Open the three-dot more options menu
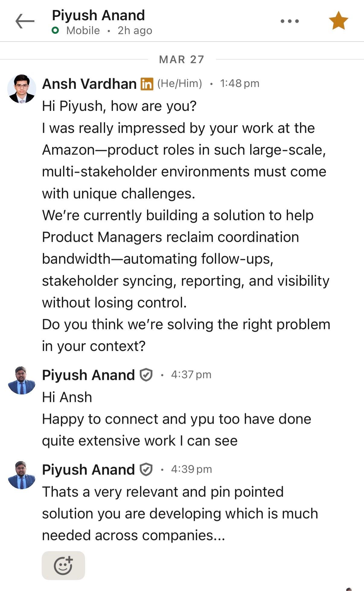Image resolution: width=364 pixels, height=591 pixels. (289, 21)
